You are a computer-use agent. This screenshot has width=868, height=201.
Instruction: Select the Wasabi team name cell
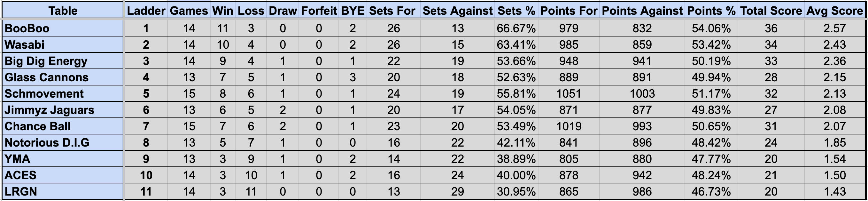(x=63, y=44)
